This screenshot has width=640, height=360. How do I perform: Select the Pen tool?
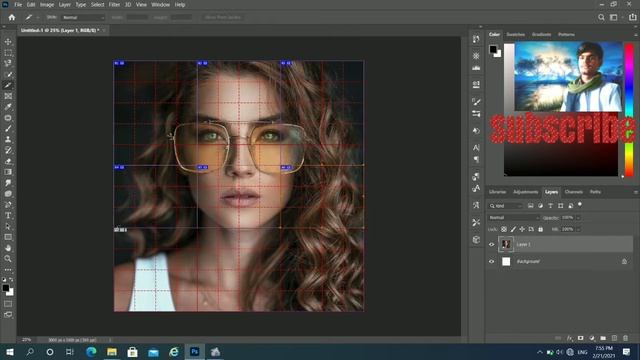click(x=8, y=204)
